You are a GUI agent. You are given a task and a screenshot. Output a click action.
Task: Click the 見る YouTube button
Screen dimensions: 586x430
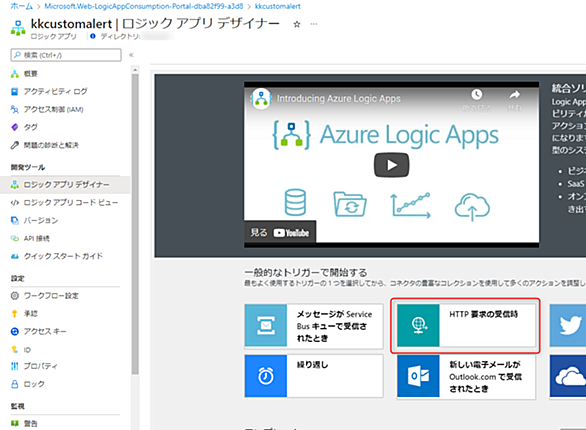[x=280, y=233]
